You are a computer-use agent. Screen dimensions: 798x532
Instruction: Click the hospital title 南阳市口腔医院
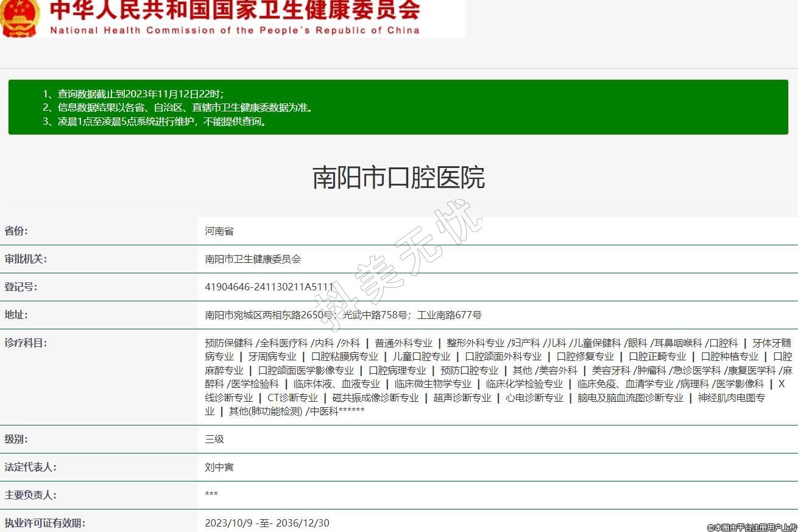point(398,177)
